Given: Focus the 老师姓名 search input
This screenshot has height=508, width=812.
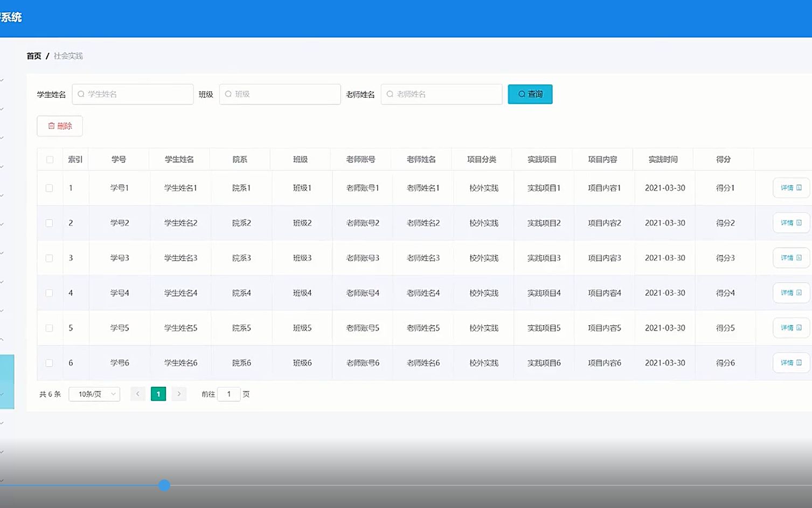Looking at the screenshot, I should tap(441, 94).
